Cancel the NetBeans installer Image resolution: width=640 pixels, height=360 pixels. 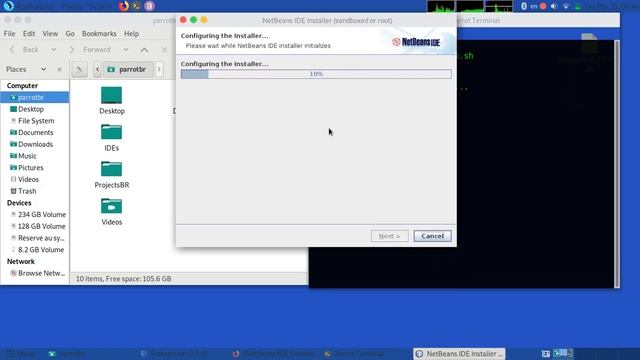pos(432,236)
